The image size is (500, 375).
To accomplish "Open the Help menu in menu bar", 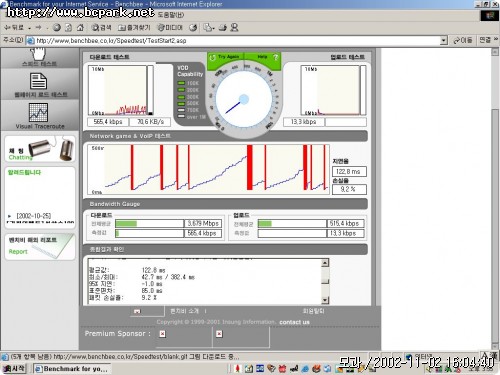I will (171, 15).
